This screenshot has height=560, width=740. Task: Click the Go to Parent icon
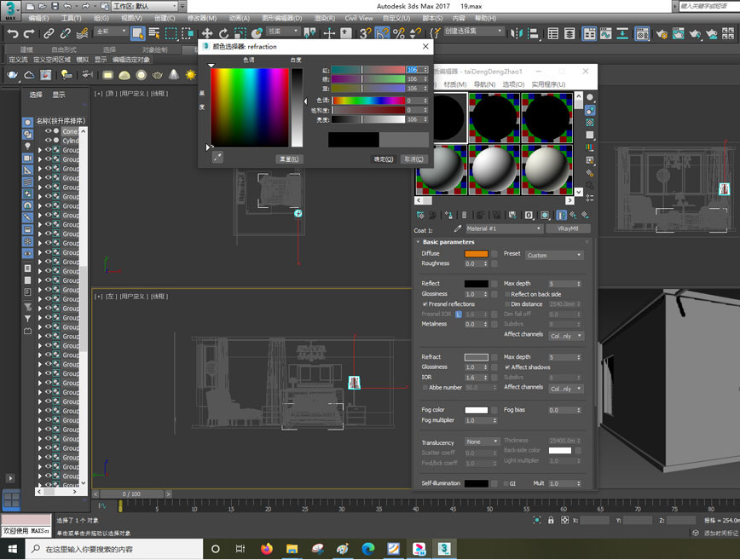(573, 215)
